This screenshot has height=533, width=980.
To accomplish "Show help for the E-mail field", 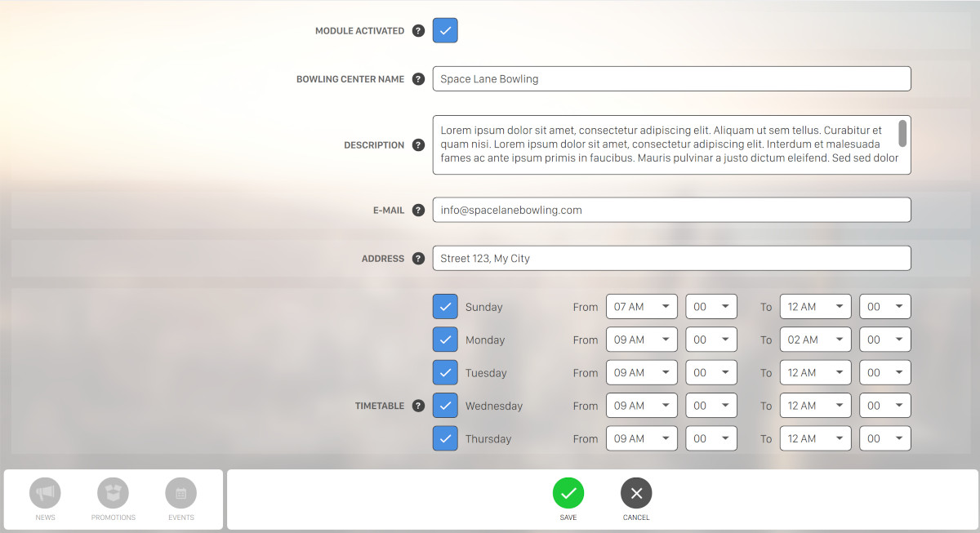I will [418, 210].
